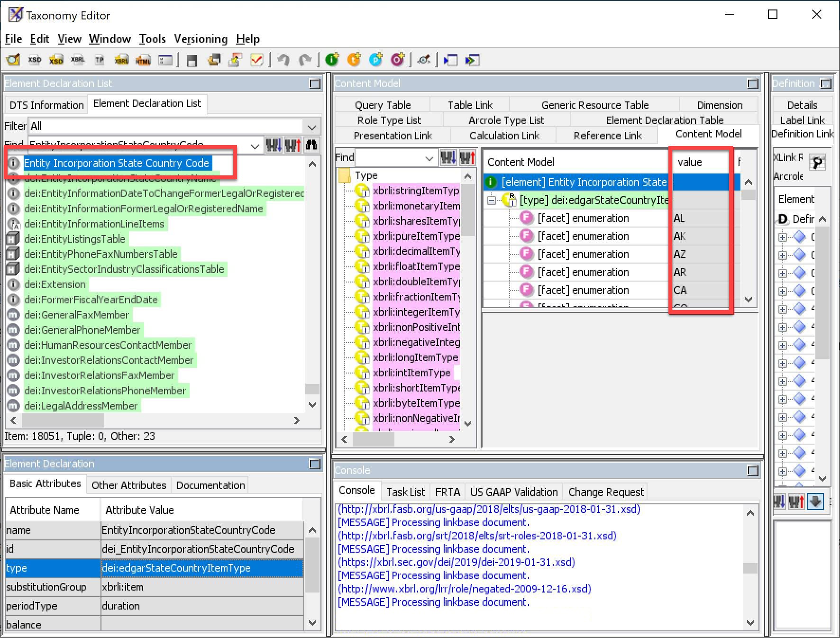Click the white XBRL file toolbar icon

pyautogui.click(x=78, y=60)
